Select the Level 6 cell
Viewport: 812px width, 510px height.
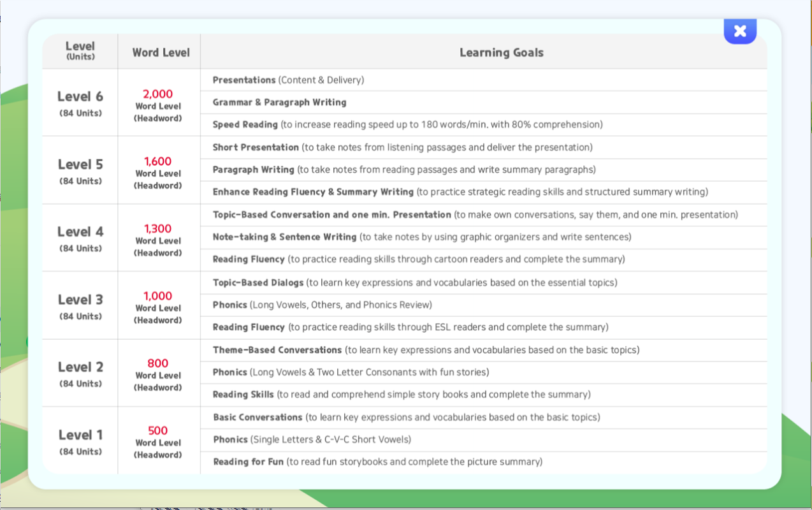point(80,103)
